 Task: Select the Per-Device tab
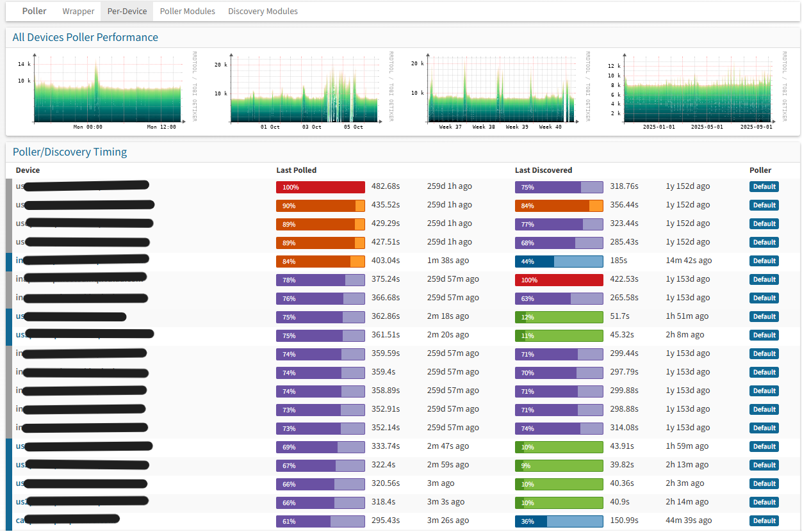tap(127, 11)
